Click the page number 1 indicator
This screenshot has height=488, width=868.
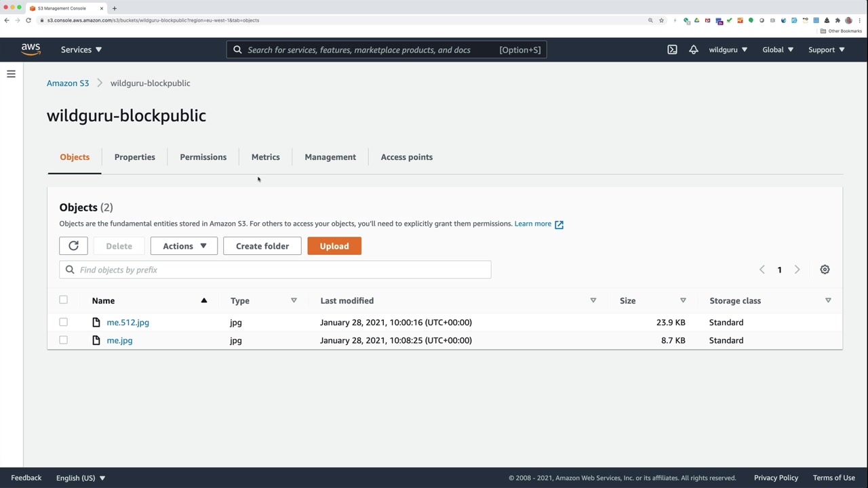[779, 270]
